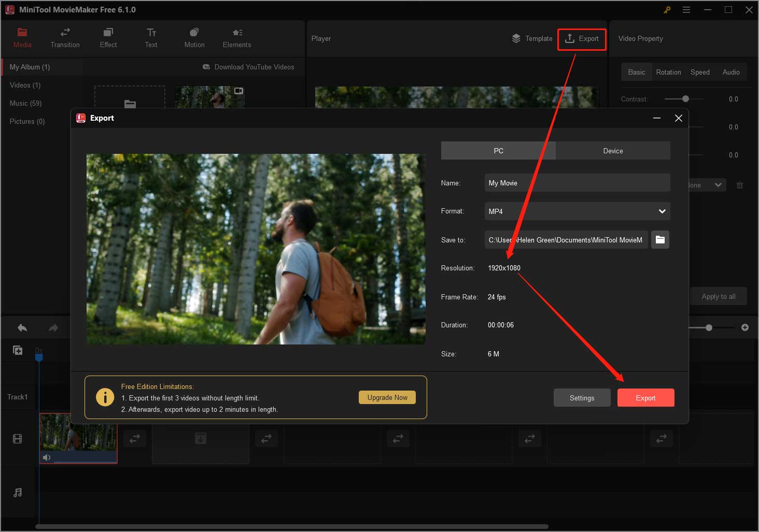Open the Elements tab
The width and height of the screenshot is (759, 532).
(237, 38)
